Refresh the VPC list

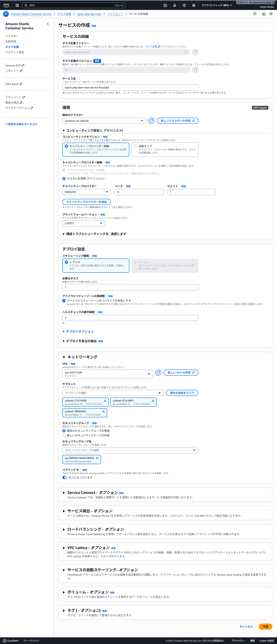[158, 372]
